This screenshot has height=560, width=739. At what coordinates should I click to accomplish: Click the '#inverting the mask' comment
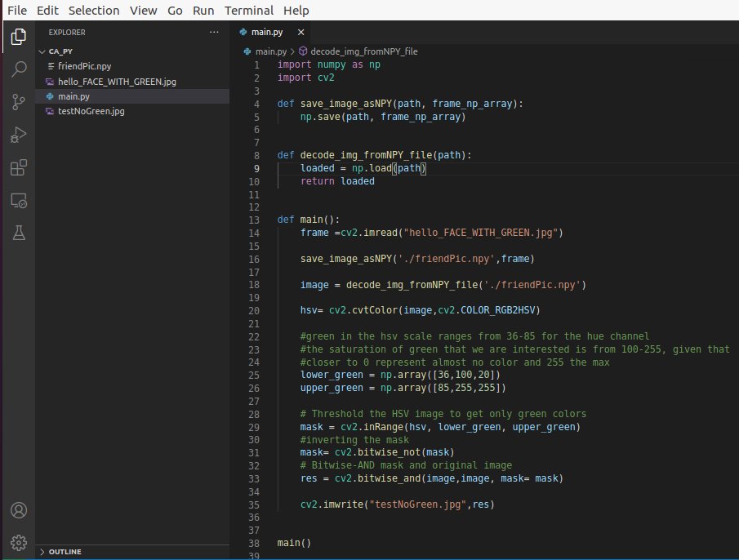coord(354,440)
